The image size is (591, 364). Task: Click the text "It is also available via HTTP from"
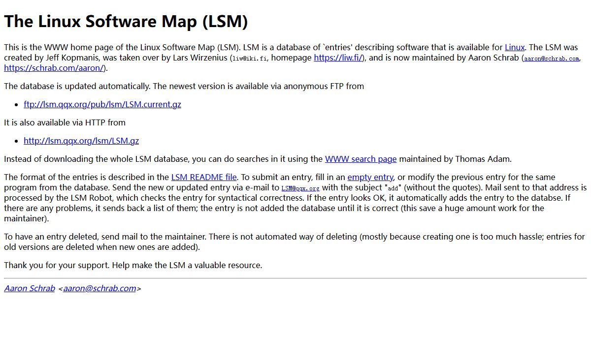(x=65, y=122)
